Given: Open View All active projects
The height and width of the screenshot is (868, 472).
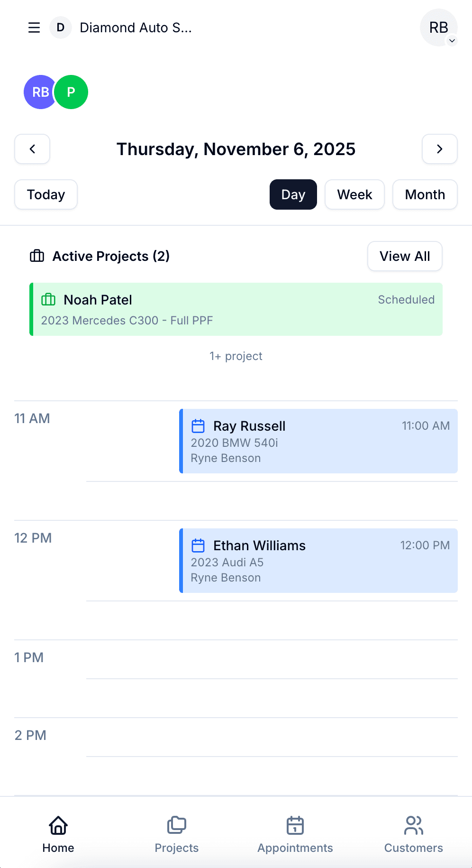Looking at the screenshot, I should 404,256.
